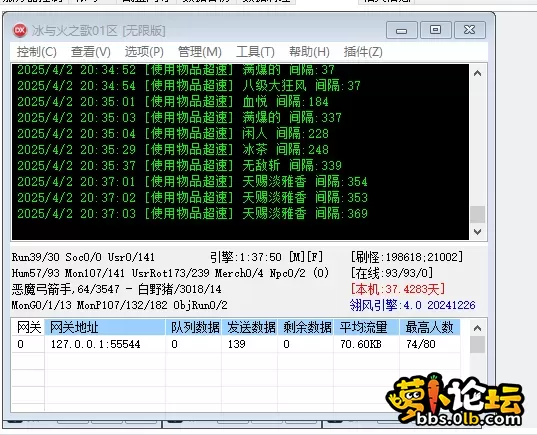Screen dimensions: 537x435
Task: Click the gateway list scroll up arrow
Action: [477, 328]
